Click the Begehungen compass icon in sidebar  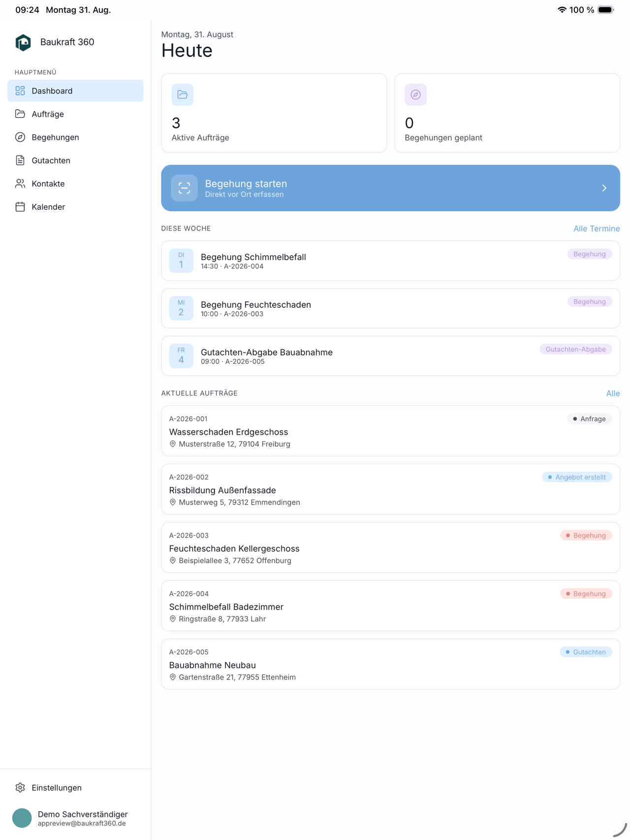[20, 137]
